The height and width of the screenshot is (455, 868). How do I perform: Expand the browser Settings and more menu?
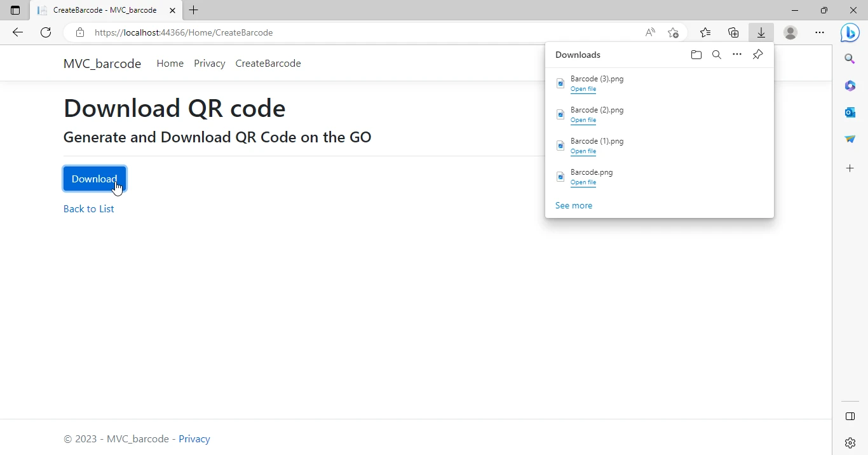820,32
